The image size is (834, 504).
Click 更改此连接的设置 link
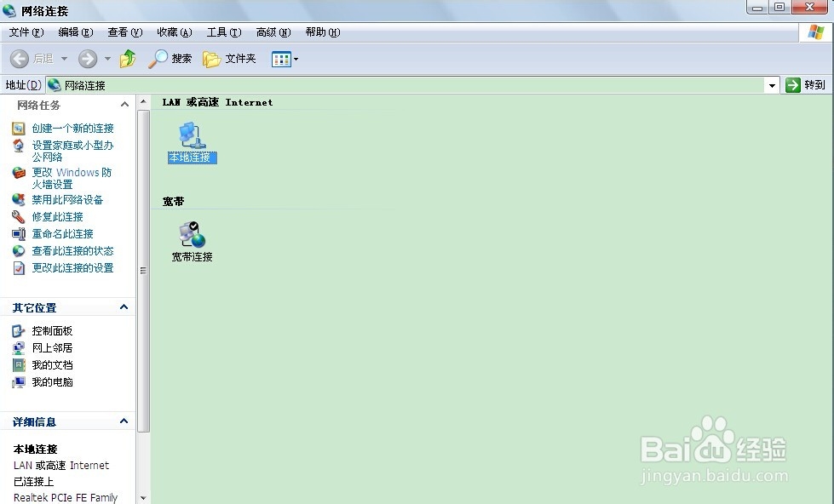coord(73,268)
